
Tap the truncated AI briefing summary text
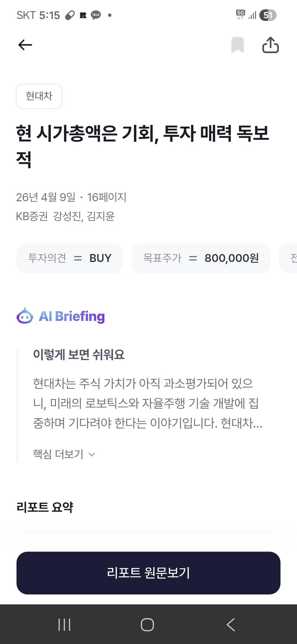coord(147,403)
